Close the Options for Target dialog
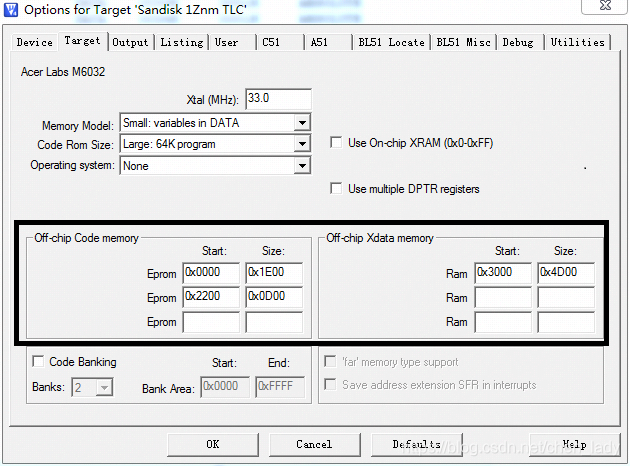630x466 pixels. (x=605, y=6)
